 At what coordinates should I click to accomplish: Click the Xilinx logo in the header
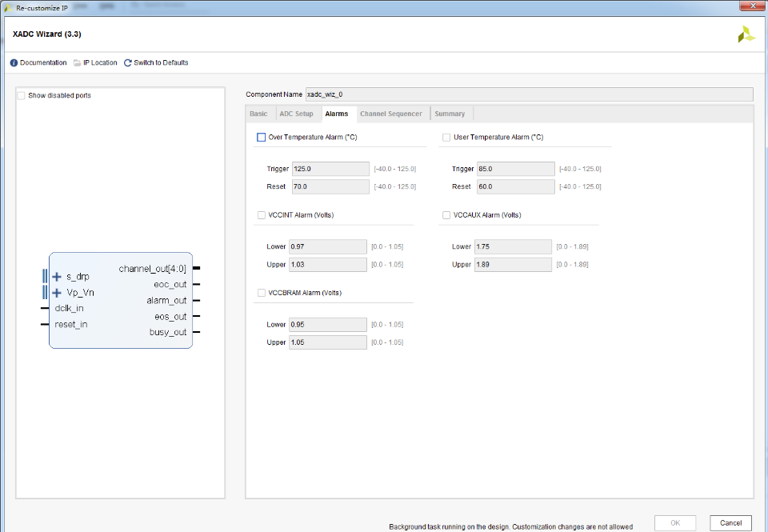point(746,34)
